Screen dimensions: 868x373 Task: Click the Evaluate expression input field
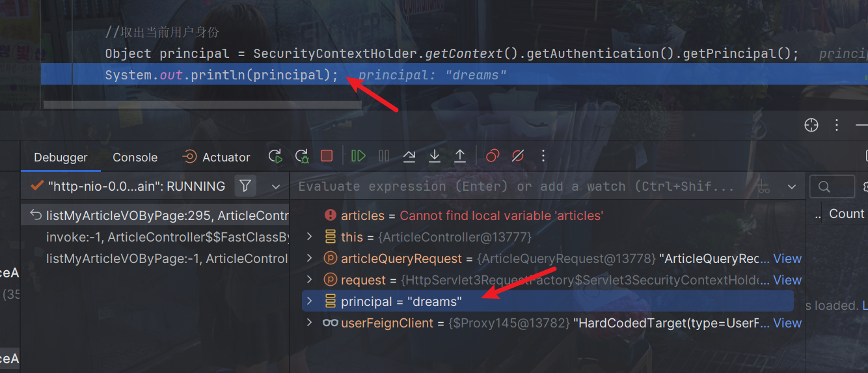514,187
